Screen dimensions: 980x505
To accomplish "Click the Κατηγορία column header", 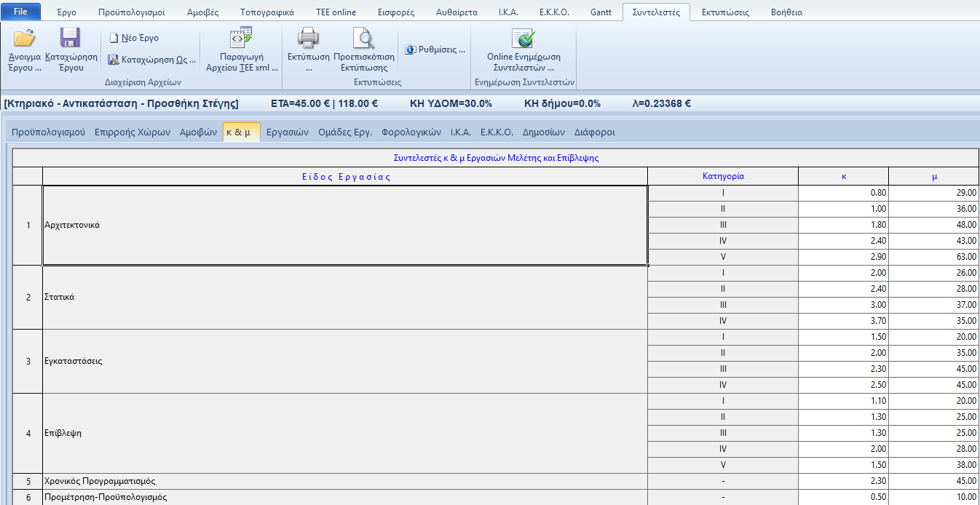I will point(722,177).
